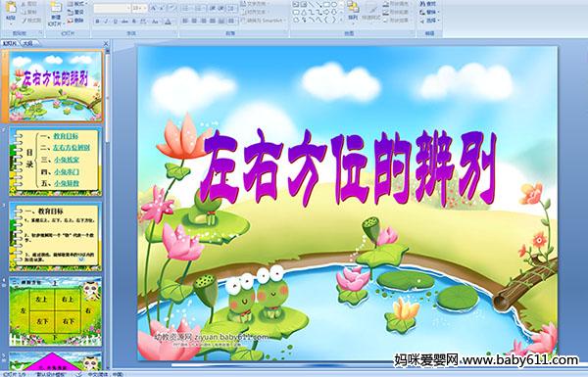
Task: Open the font name dropdown
Action: click(x=112, y=8)
